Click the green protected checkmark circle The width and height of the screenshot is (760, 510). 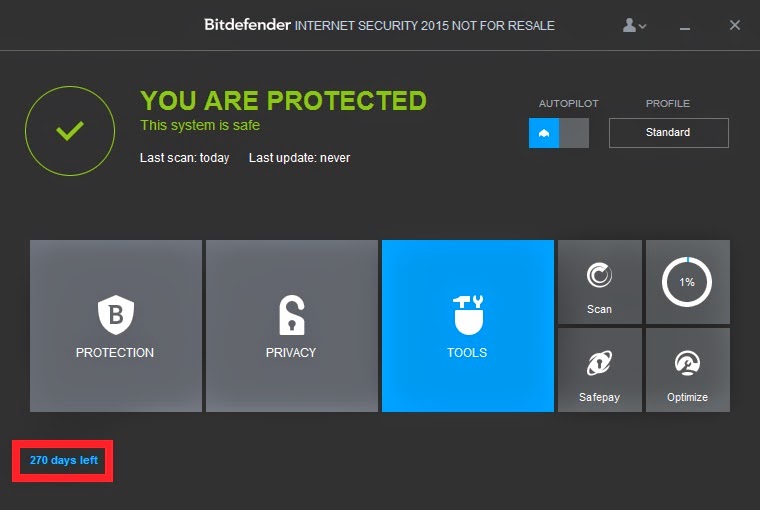70,131
